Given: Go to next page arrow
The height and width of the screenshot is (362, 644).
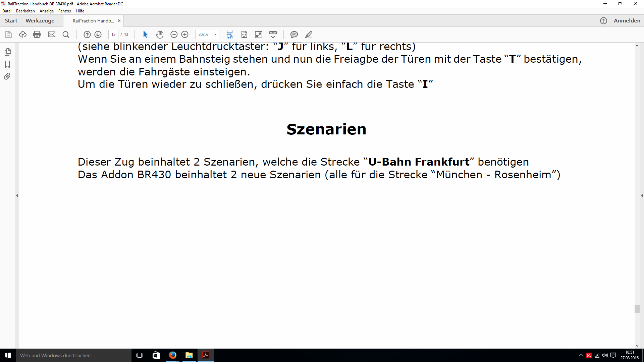Looking at the screenshot, I should click(98, 35).
